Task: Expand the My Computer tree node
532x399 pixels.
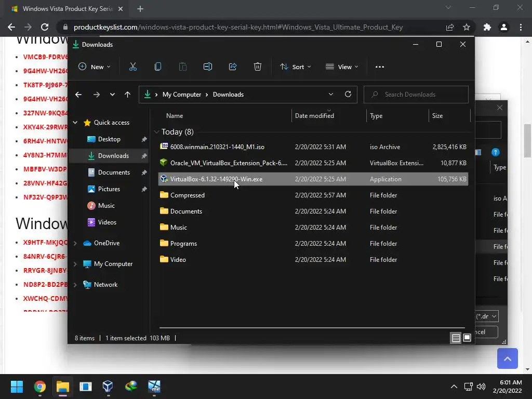Action: (x=75, y=264)
